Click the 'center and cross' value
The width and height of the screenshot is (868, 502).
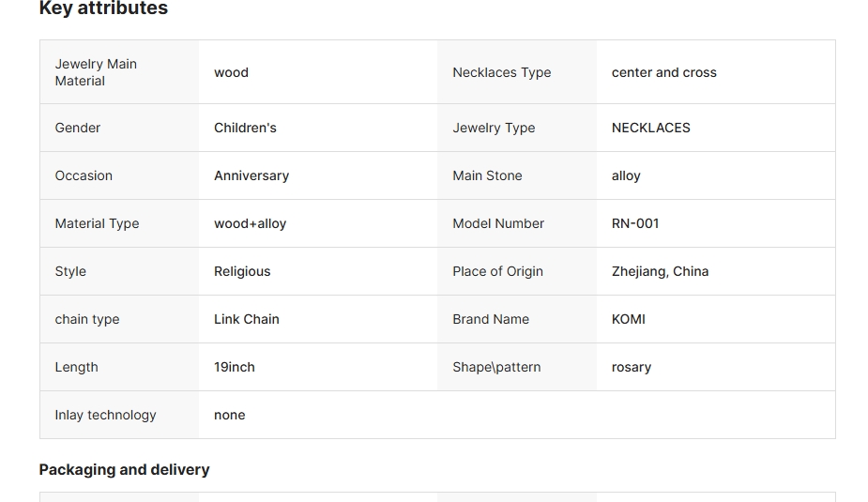pyautogui.click(x=663, y=72)
